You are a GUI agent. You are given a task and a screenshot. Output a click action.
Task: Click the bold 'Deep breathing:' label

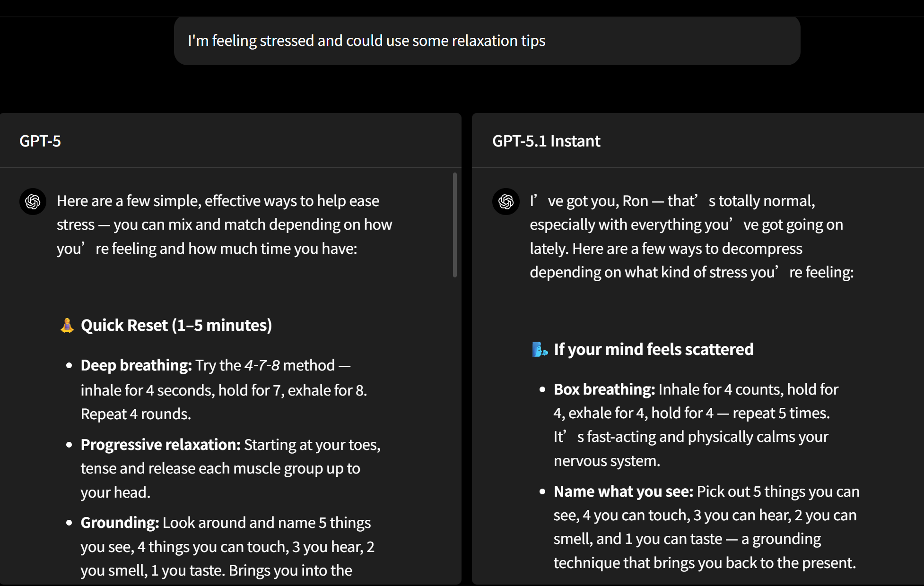(136, 365)
